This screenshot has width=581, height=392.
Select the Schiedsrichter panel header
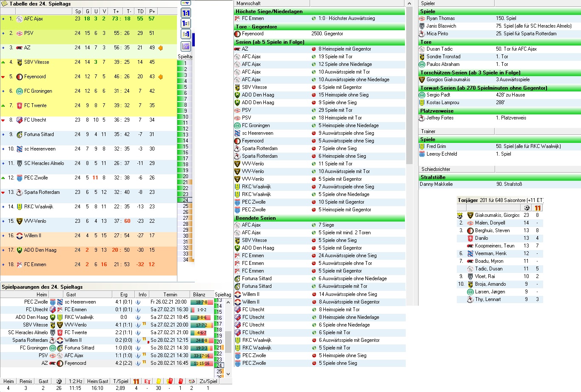pyautogui.click(x=456, y=169)
